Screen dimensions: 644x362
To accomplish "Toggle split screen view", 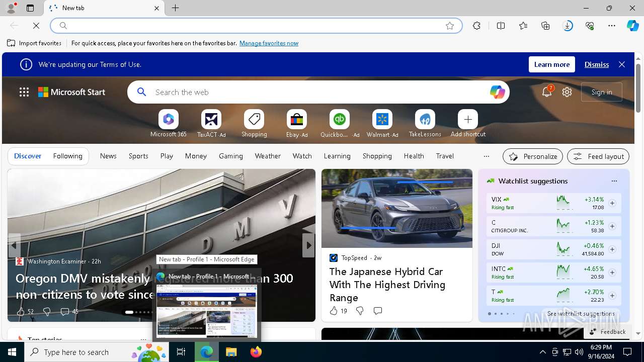I will click(x=501, y=26).
